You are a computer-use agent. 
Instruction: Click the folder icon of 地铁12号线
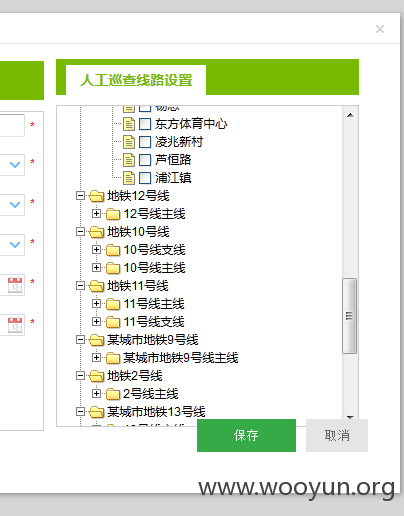click(x=97, y=196)
